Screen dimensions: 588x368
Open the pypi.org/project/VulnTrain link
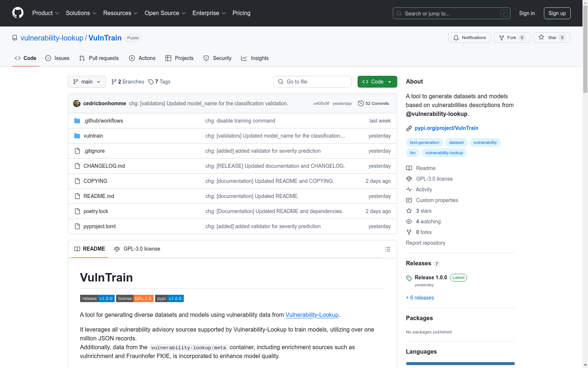(447, 128)
